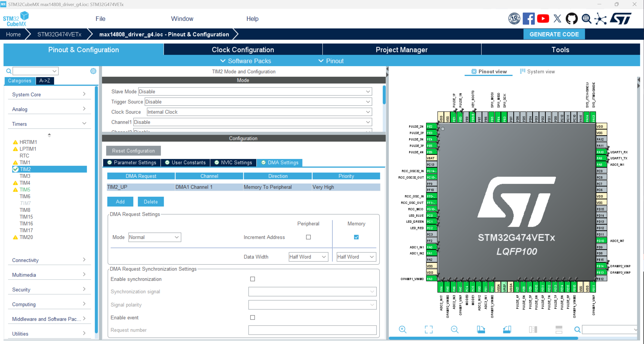This screenshot has width=644, height=344.
Task: Enable synchronization checkbox
Action: pos(252,279)
